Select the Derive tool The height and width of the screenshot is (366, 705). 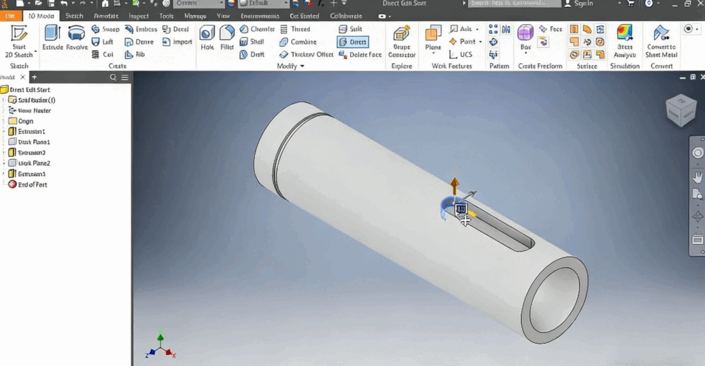click(139, 42)
